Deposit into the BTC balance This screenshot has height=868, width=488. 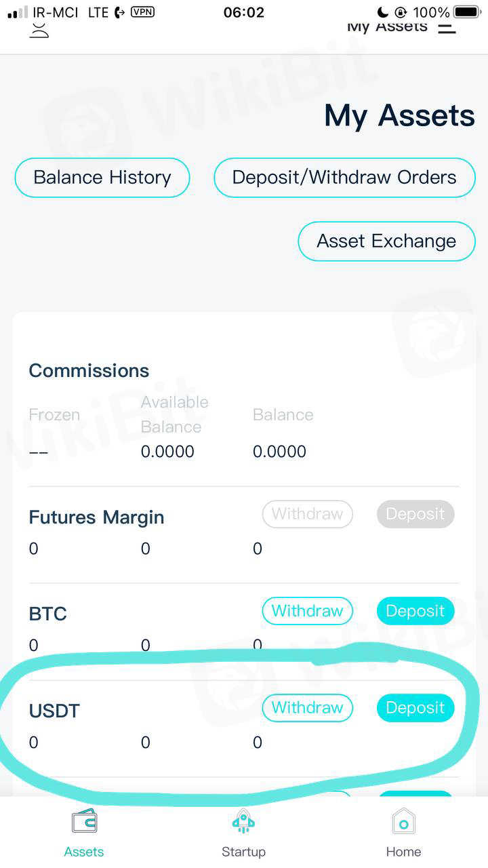pos(415,611)
